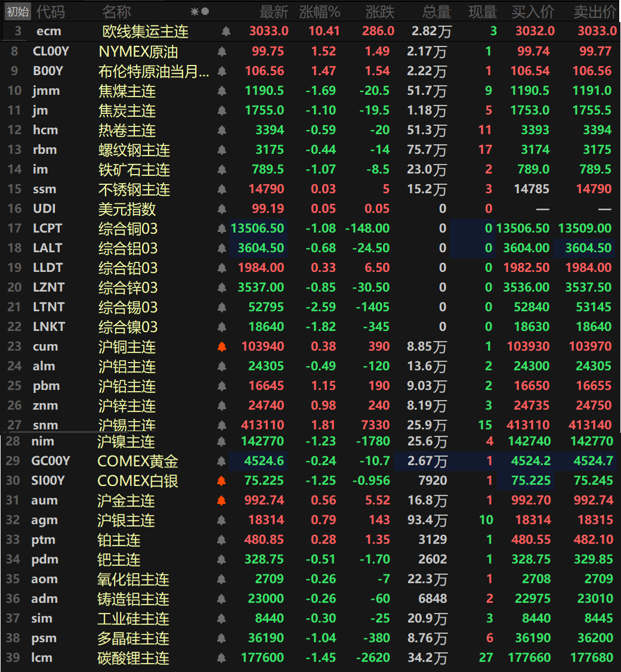
Task: Click the 现量 column header
Action: 483,12
